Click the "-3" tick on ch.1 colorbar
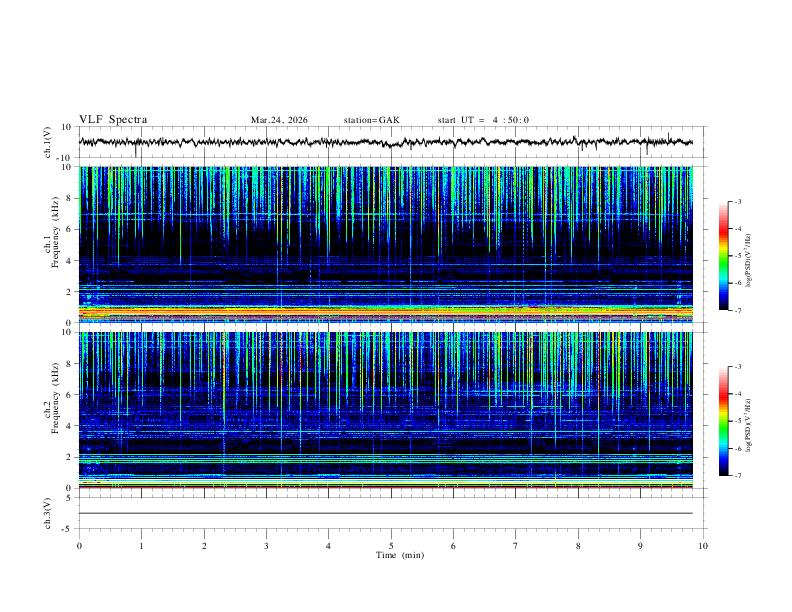 (x=737, y=201)
